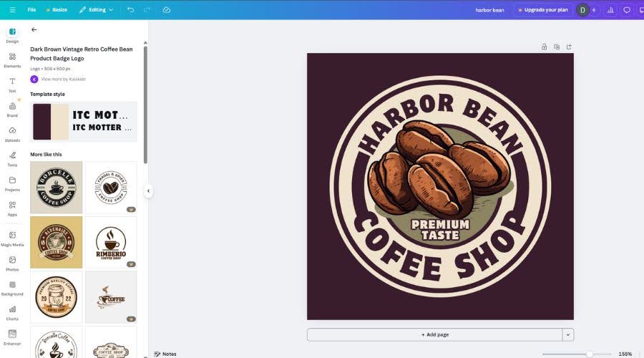The image size is (644, 358).
Task: Apply the ITC Motter template style
Action: pyautogui.click(x=84, y=121)
